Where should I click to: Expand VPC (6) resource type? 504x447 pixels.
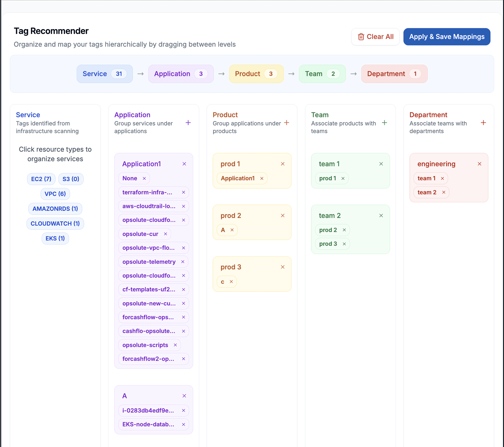pyautogui.click(x=55, y=194)
